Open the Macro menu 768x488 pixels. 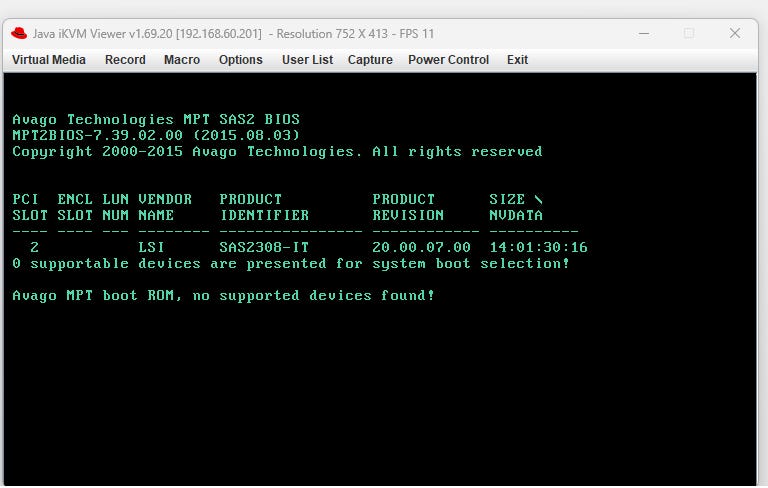[182, 60]
